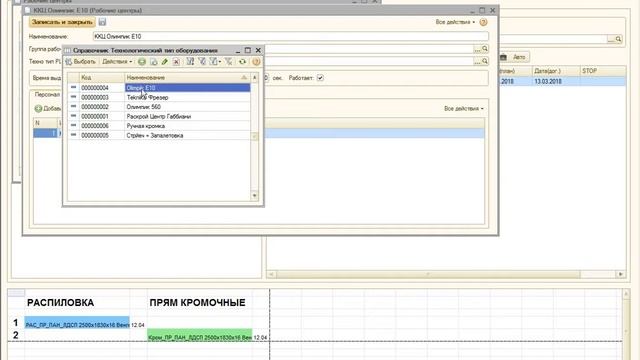Switch to the Персонал tab
The image size is (640, 360).
pyautogui.click(x=47, y=94)
